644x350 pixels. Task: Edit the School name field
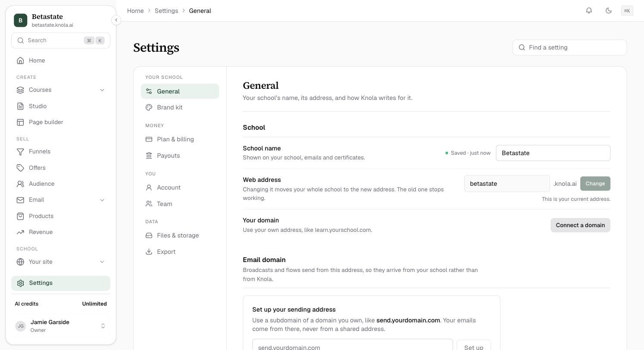(x=553, y=153)
